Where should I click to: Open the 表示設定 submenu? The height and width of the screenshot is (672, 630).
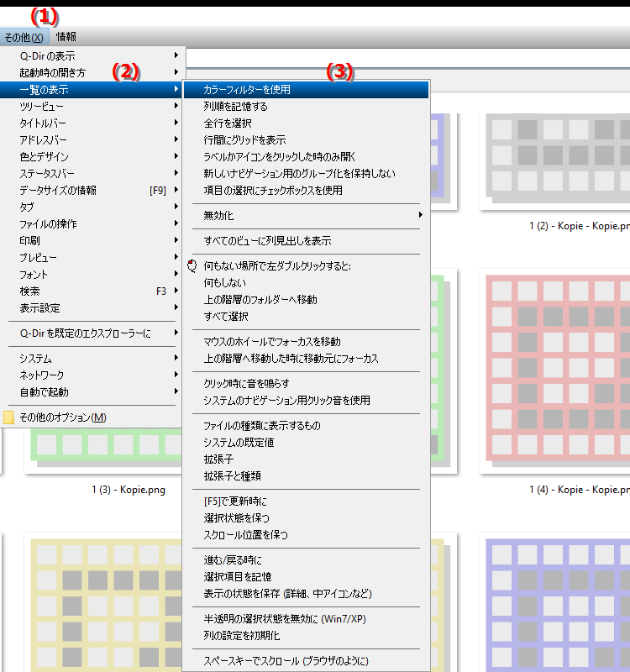(92, 307)
